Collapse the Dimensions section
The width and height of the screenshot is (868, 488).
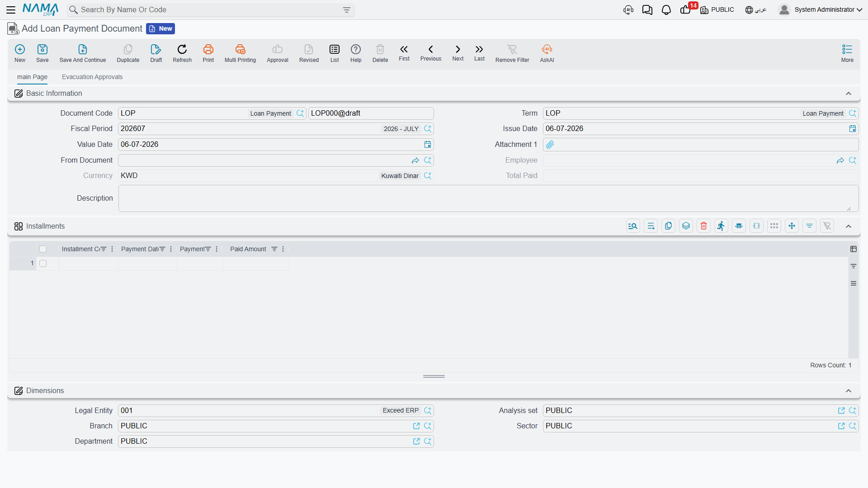tap(849, 391)
